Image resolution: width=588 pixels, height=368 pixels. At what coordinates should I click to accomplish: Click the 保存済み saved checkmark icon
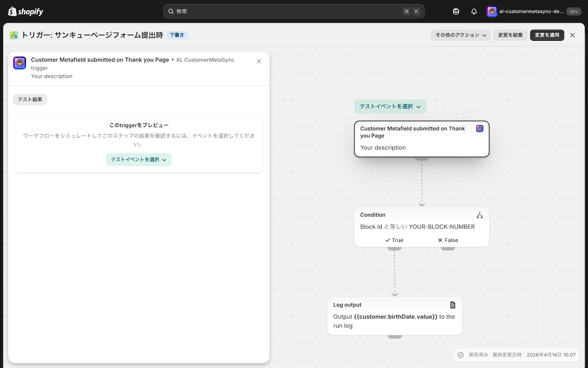(x=461, y=355)
